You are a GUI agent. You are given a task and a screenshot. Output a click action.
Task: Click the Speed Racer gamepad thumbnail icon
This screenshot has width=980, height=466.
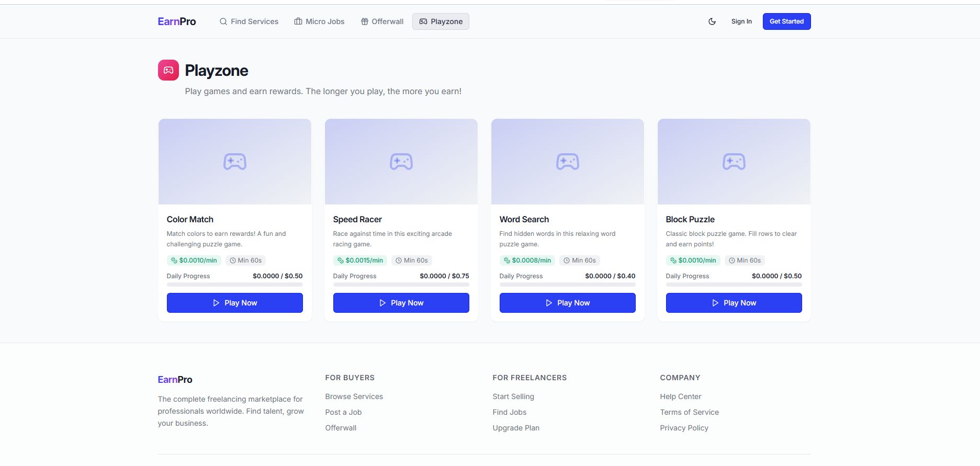[x=401, y=162]
